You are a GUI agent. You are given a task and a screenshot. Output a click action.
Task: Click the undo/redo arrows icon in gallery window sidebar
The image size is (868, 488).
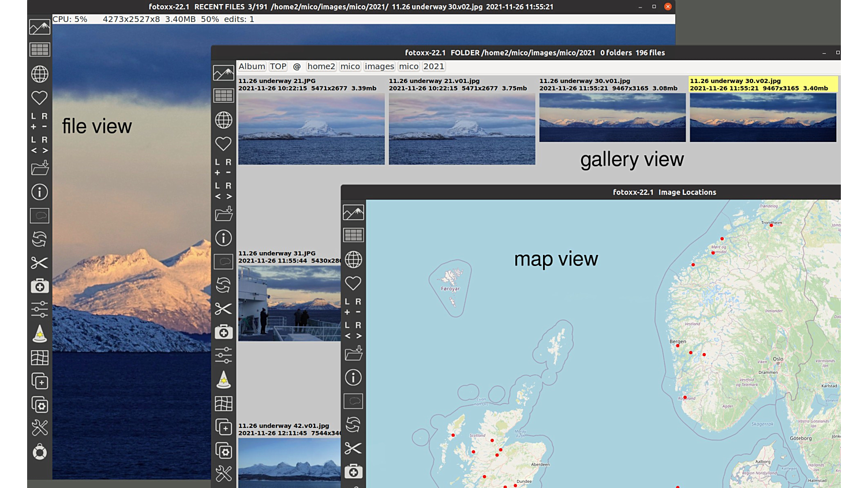click(223, 285)
